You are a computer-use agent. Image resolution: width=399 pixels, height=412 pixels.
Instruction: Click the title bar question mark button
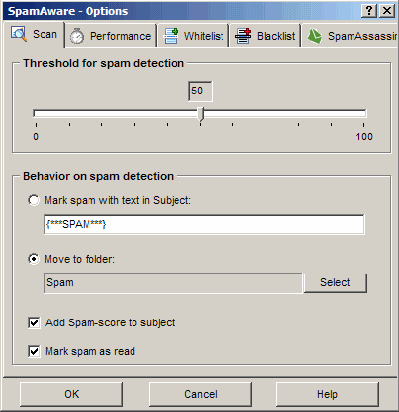tap(369, 11)
